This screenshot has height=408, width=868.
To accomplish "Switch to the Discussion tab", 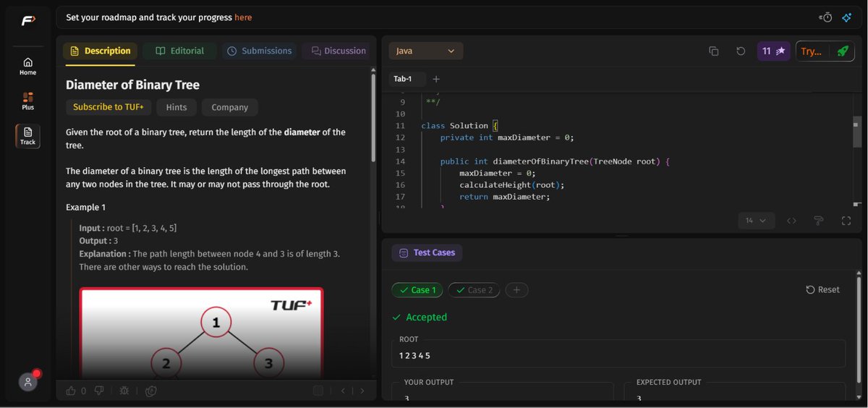I will 339,51.
